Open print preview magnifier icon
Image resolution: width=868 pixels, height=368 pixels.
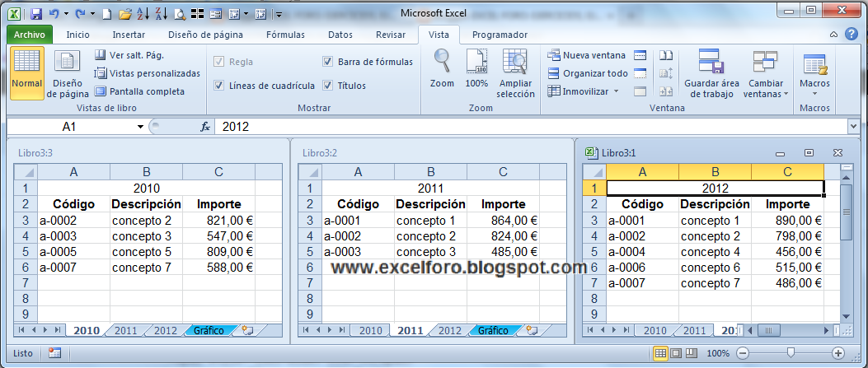180,13
